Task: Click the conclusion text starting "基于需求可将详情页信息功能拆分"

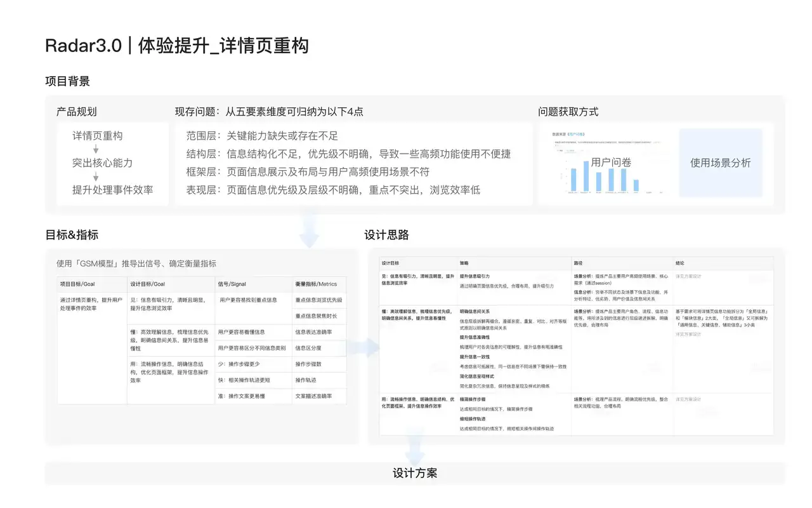Action: click(x=722, y=318)
